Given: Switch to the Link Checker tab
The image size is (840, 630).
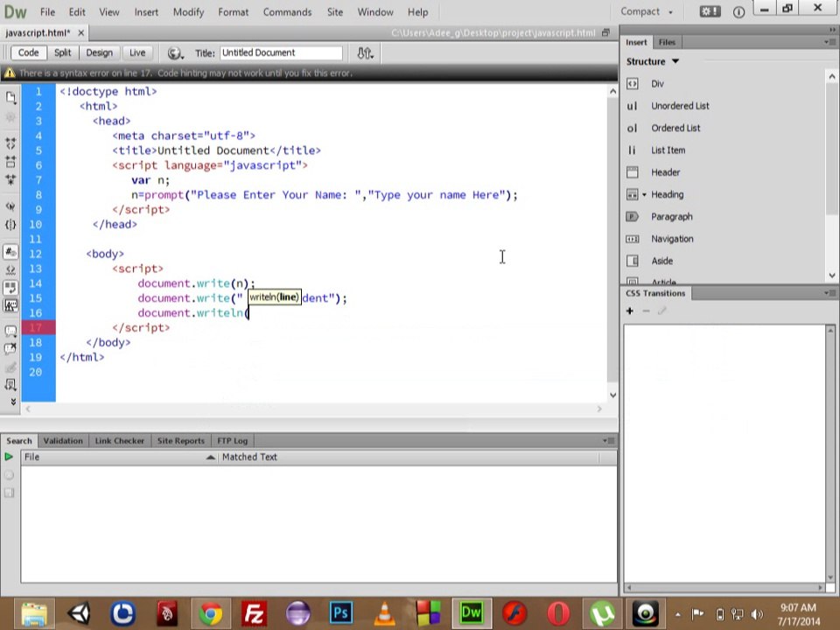Looking at the screenshot, I should [x=120, y=441].
